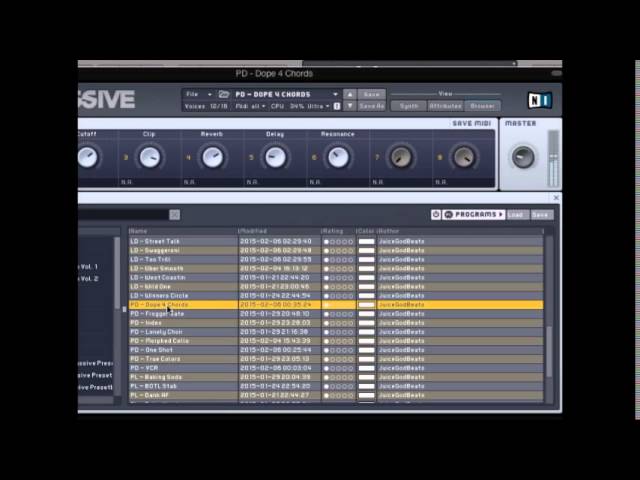640x480 pixels.
Task: Set second rating dot for PD - VCR
Action: coord(332,368)
